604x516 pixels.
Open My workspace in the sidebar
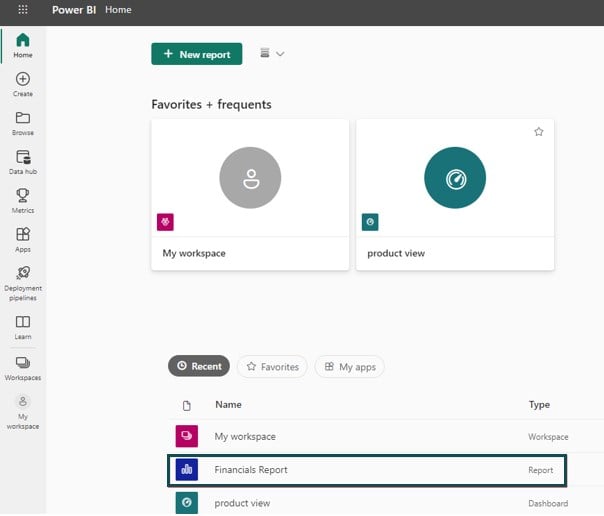[x=23, y=412]
